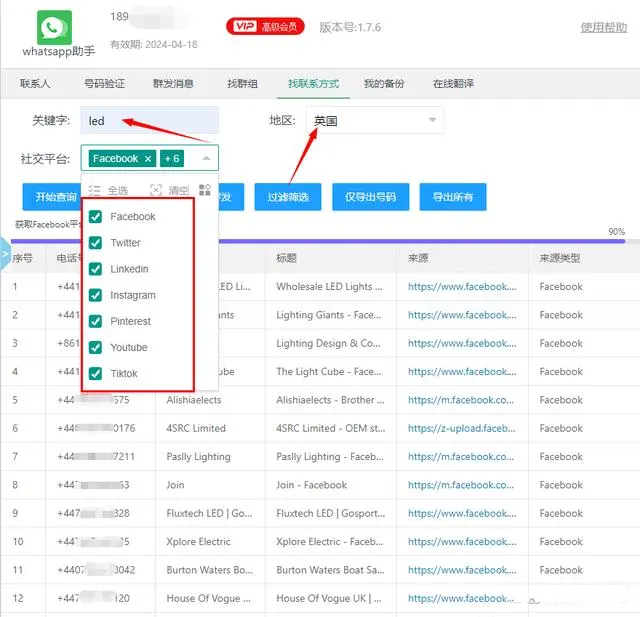Click the 版本号:1.7.6 version text

click(x=350, y=27)
